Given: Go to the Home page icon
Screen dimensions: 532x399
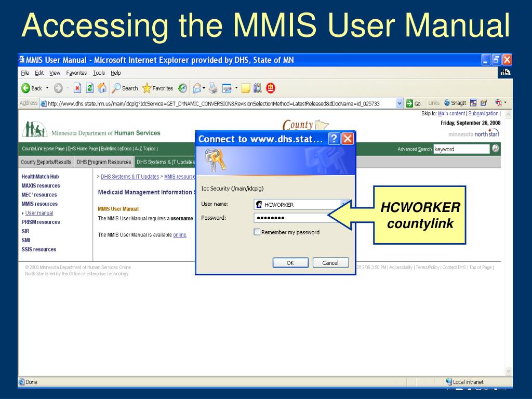Looking at the screenshot, I should (x=102, y=88).
